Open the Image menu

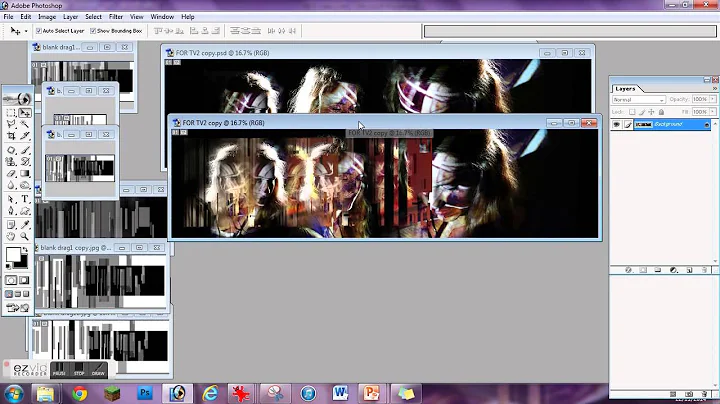pyautogui.click(x=47, y=17)
